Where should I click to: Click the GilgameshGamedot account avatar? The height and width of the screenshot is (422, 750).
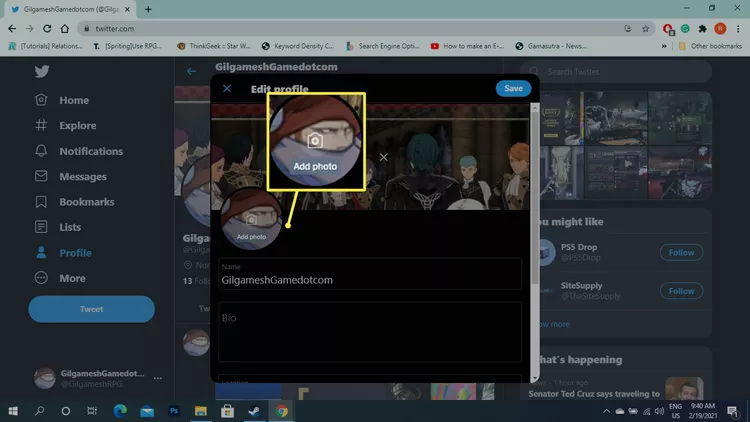point(44,378)
